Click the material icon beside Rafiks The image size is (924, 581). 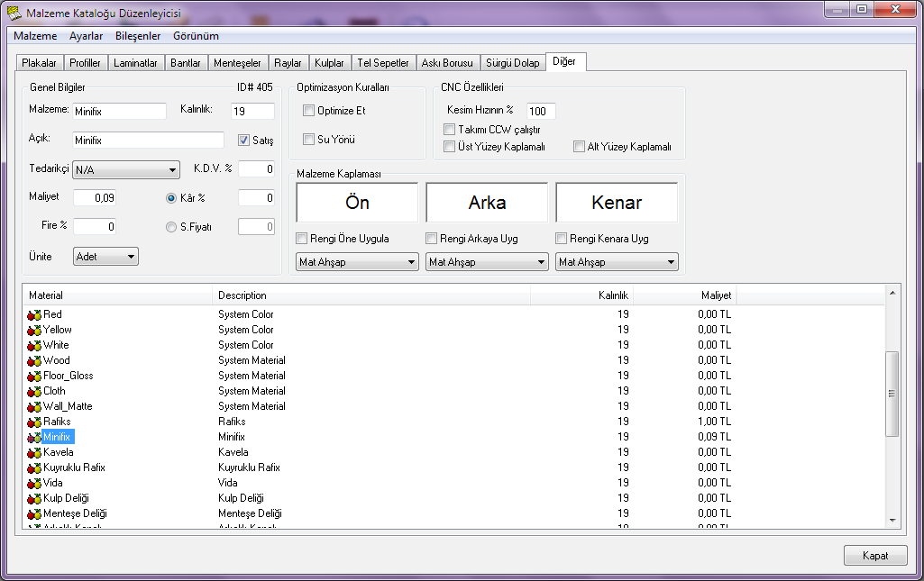[x=34, y=422]
